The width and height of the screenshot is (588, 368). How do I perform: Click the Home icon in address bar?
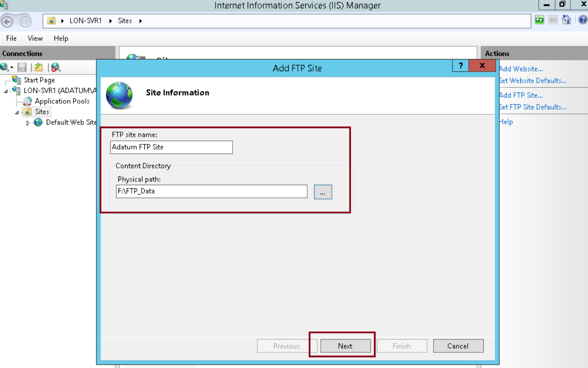(566, 20)
